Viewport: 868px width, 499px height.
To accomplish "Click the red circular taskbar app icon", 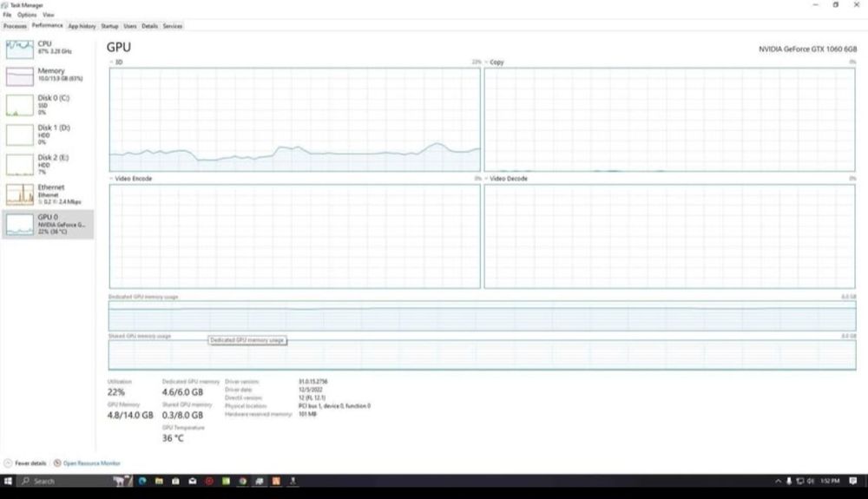I will pos(209,481).
